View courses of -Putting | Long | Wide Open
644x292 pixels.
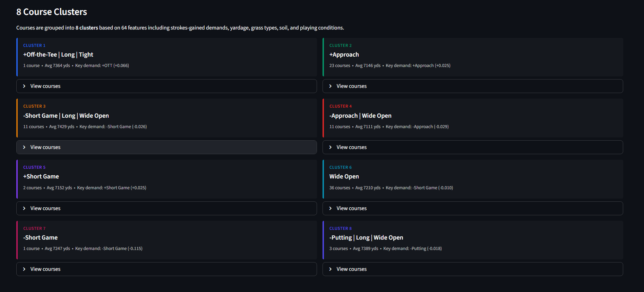pos(351,269)
